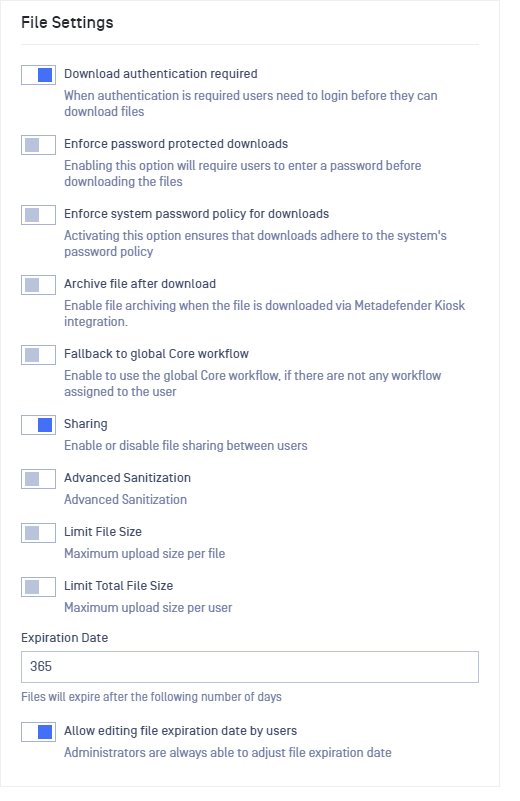The width and height of the screenshot is (520, 801).
Task: Enable Enforce password protected downloads toggle
Action: coord(38,145)
